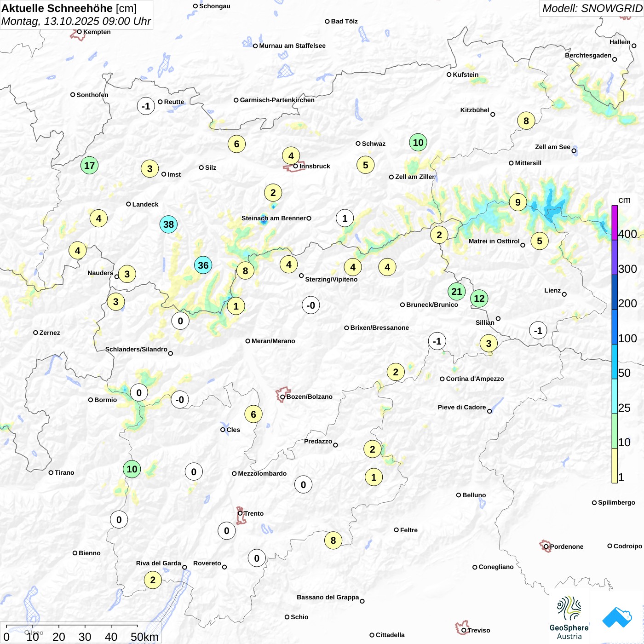The image size is (644, 644).
Task: Click the Meran/Merano label
Action: (x=273, y=341)
